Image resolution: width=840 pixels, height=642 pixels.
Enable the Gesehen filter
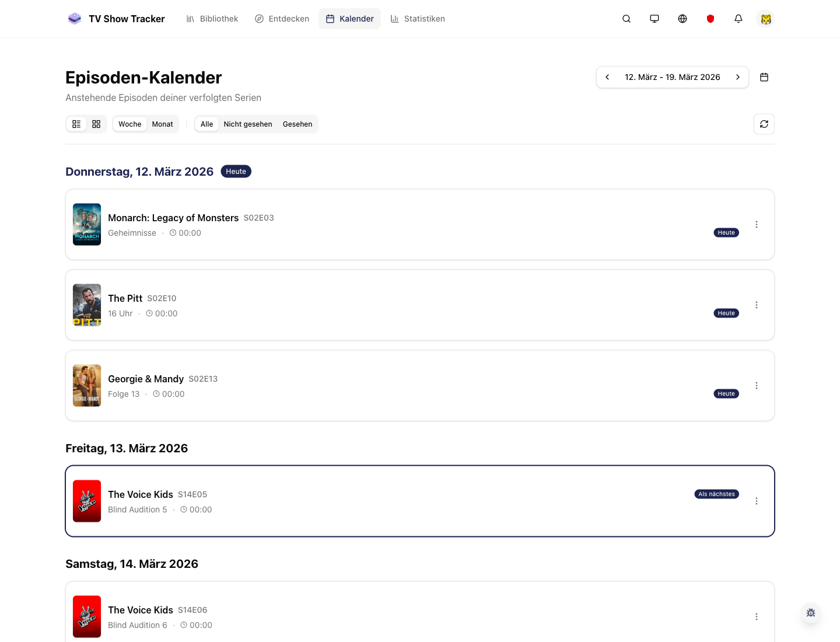click(x=297, y=124)
